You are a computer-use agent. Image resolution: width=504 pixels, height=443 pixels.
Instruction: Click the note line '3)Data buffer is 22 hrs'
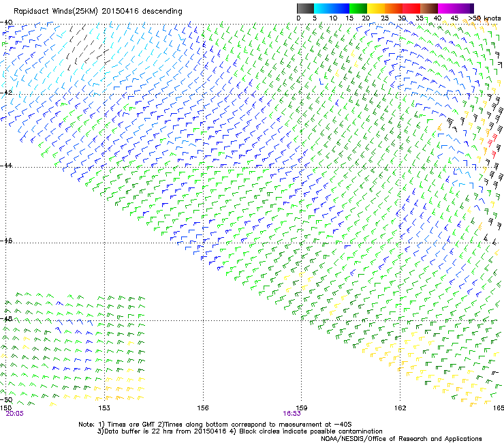(240, 431)
